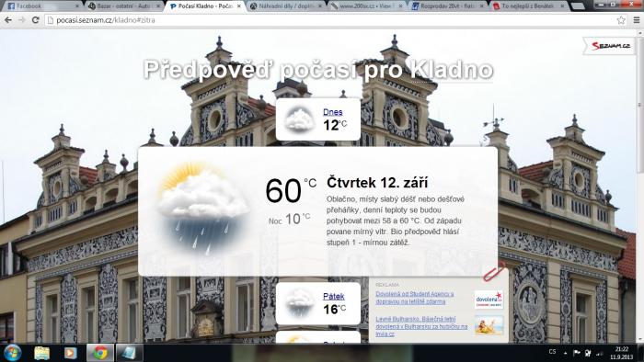The height and width of the screenshot is (362, 644).
Task: Bookmark page using the star icon
Action: [621, 20]
